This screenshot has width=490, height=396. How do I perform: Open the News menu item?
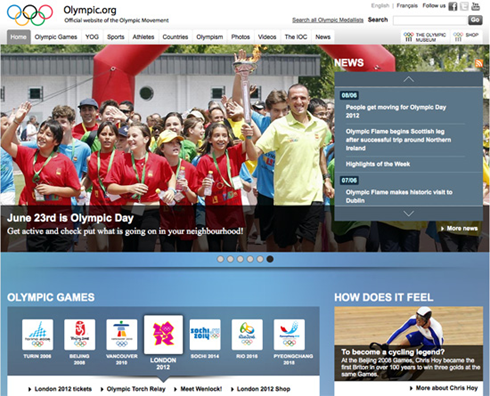pyautogui.click(x=323, y=37)
